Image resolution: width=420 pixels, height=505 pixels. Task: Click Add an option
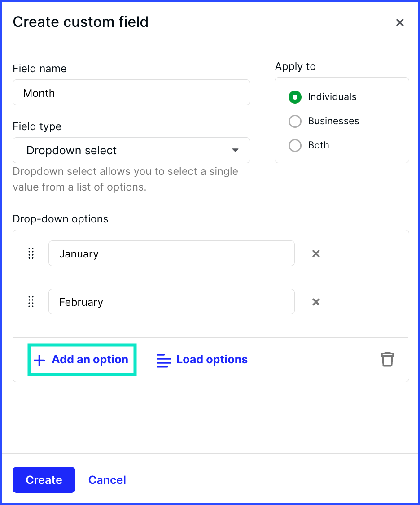click(x=82, y=359)
